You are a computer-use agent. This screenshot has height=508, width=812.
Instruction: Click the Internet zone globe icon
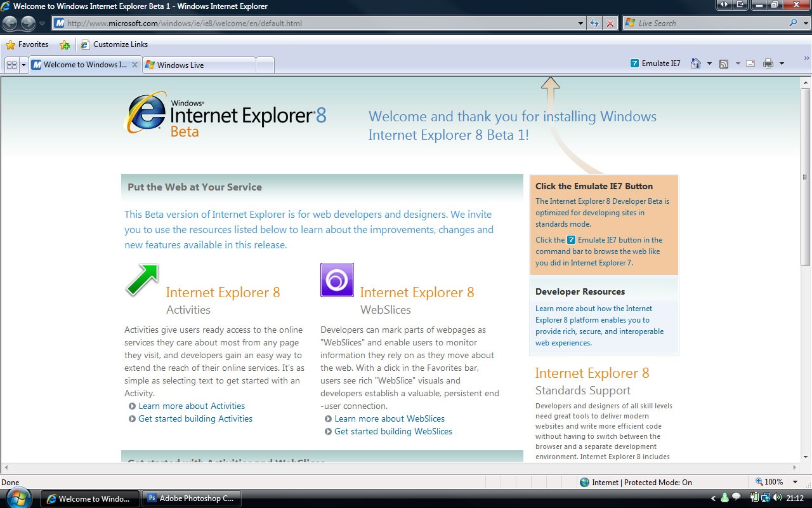tap(584, 483)
